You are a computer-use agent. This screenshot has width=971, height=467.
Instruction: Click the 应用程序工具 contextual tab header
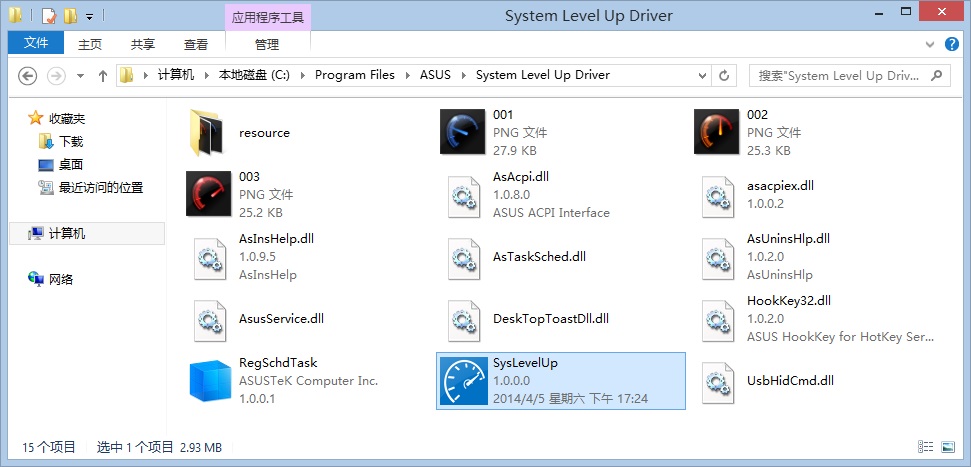(268, 17)
